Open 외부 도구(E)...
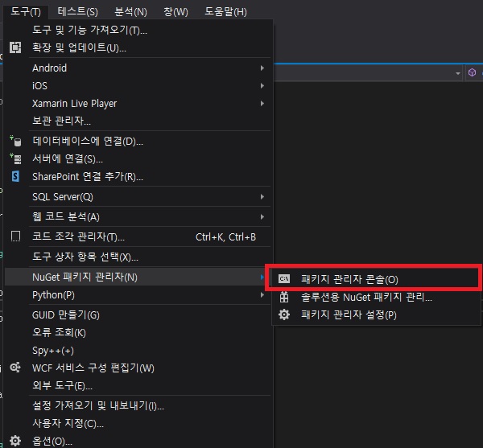 pyautogui.click(x=62, y=385)
